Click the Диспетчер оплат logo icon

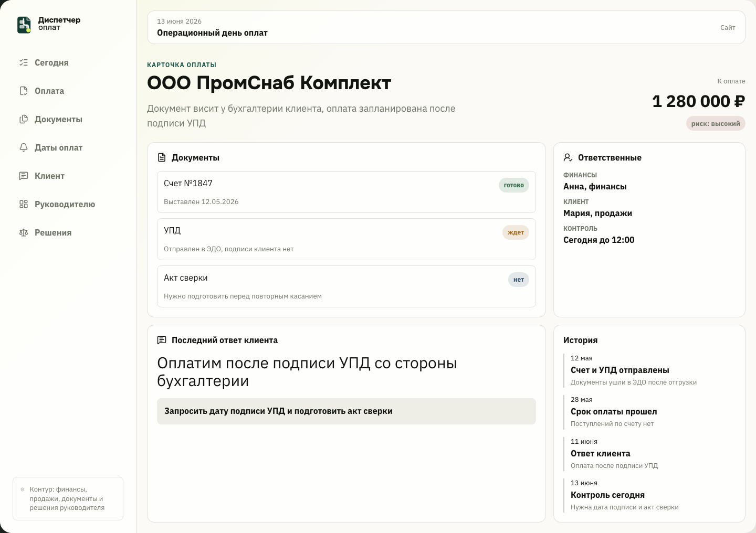[x=24, y=25]
